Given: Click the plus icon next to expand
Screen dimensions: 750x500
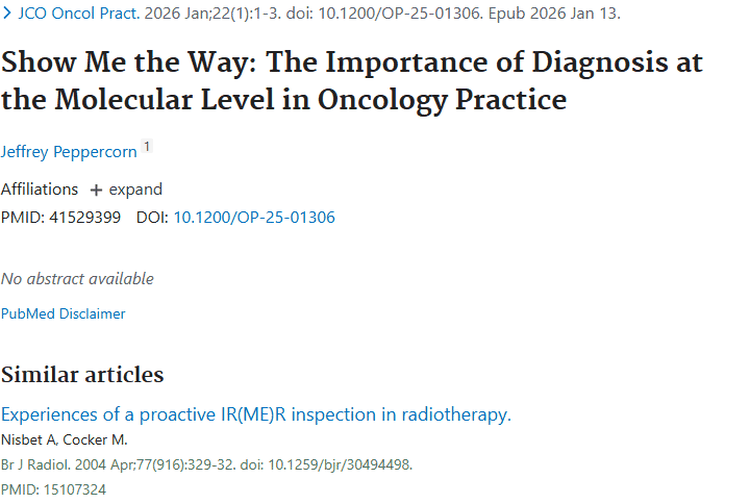Looking at the screenshot, I should point(96,190).
